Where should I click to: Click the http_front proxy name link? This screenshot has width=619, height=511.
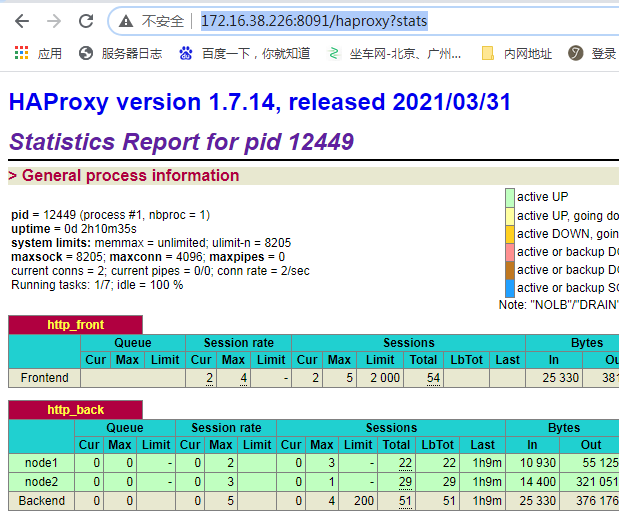coord(75,325)
